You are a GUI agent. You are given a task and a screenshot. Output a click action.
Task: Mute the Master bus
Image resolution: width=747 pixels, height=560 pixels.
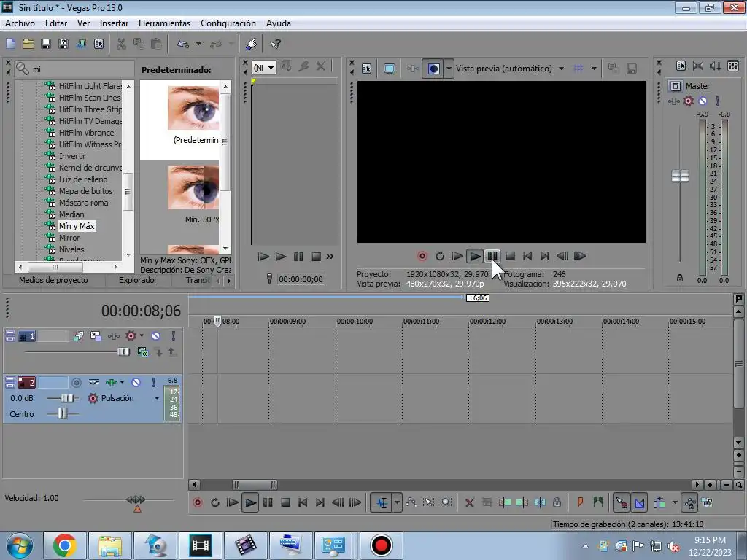coord(703,101)
